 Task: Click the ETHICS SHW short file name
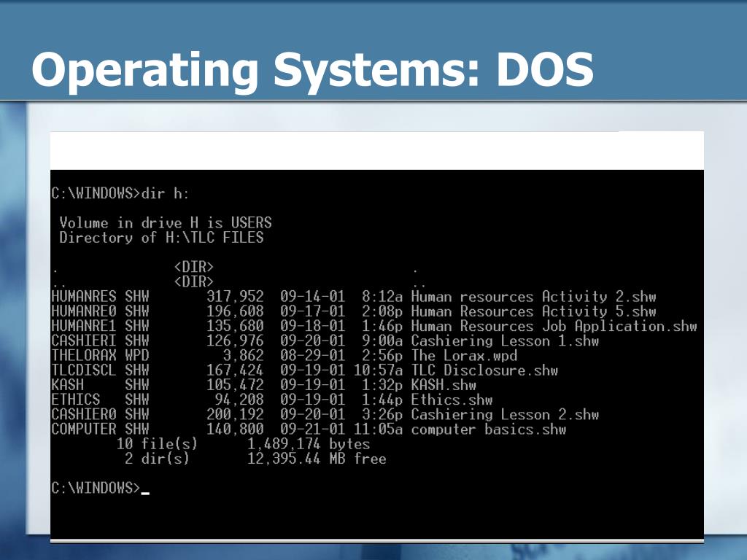pyautogui.click(x=101, y=400)
